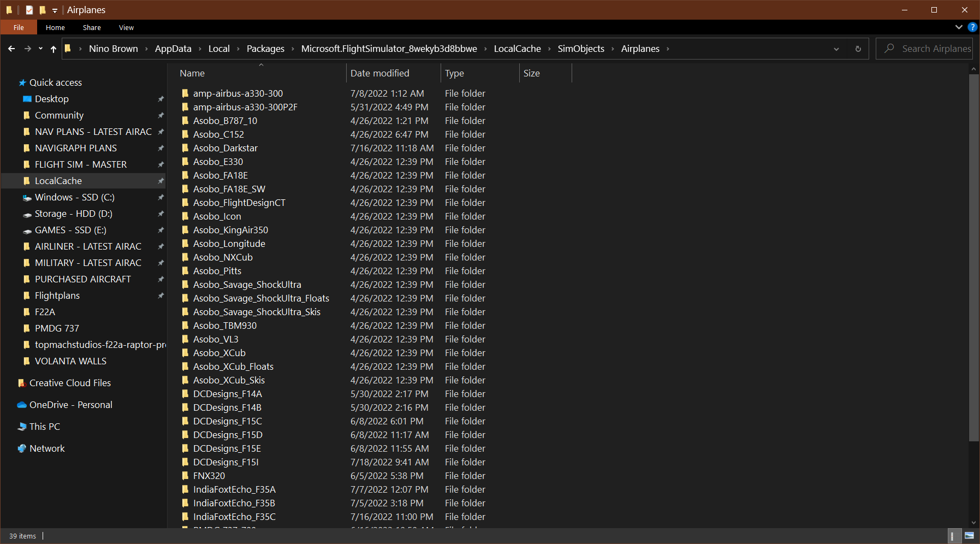Click the Up directory arrow
Image resolution: width=980 pixels, height=544 pixels.
pos(53,49)
